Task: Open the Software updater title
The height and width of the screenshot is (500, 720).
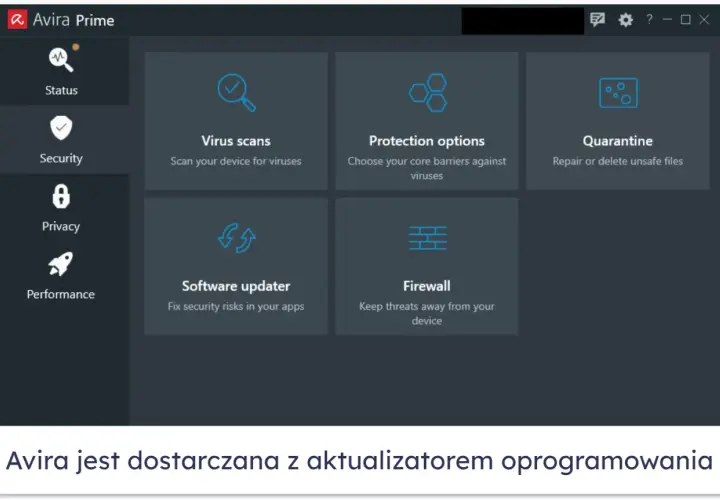Action: pos(236,286)
